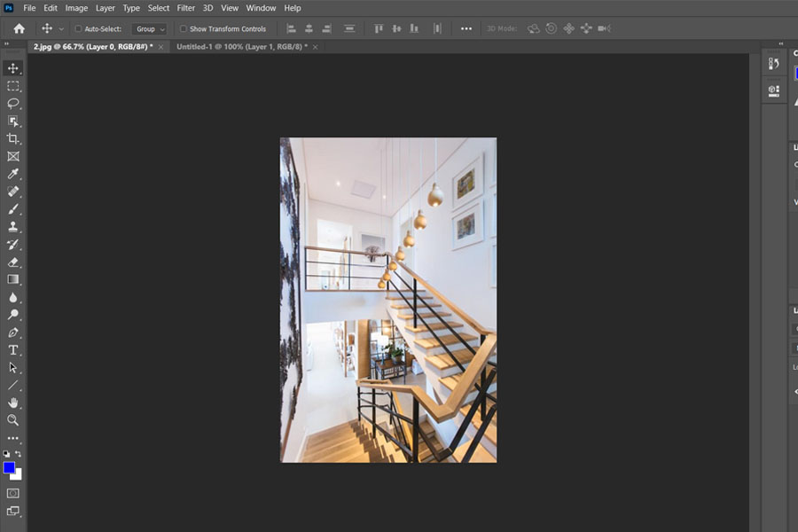The image size is (798, 532).
Task: Open the Auto-Select target dropdown
Action: [x=148, y=28]
